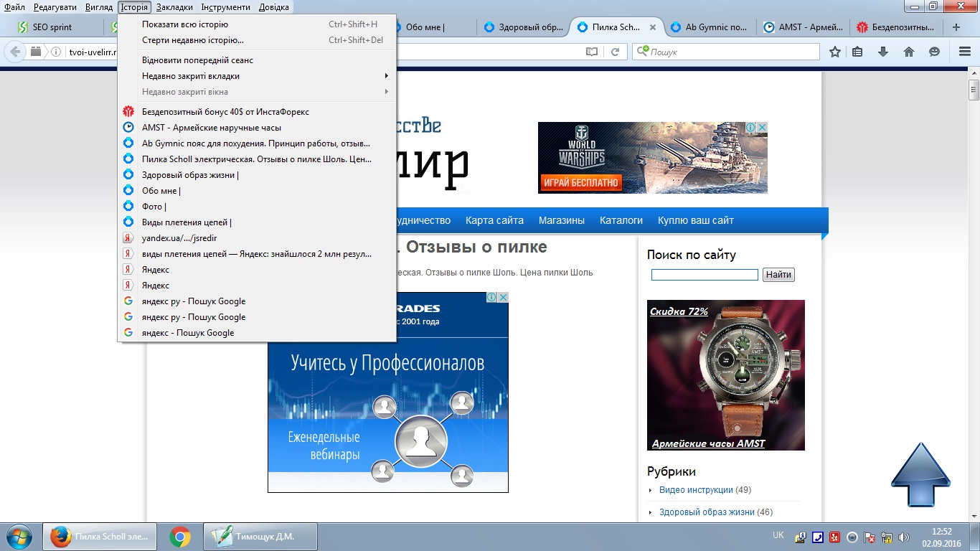Open history entry Бездепозитный бонус 40$ от ИнстаФорекс
This screenshot has width=980, height=551.
pyautogui.click(x=257, y=112)
